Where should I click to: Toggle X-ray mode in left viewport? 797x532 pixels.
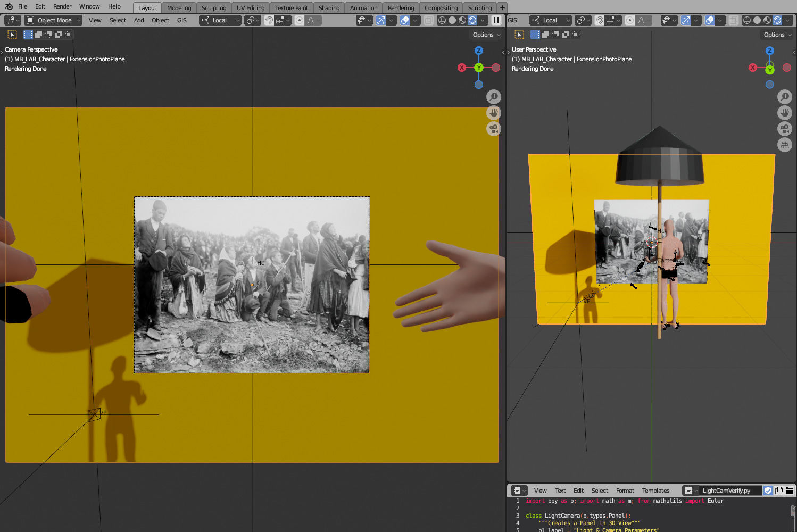[428, 20]
